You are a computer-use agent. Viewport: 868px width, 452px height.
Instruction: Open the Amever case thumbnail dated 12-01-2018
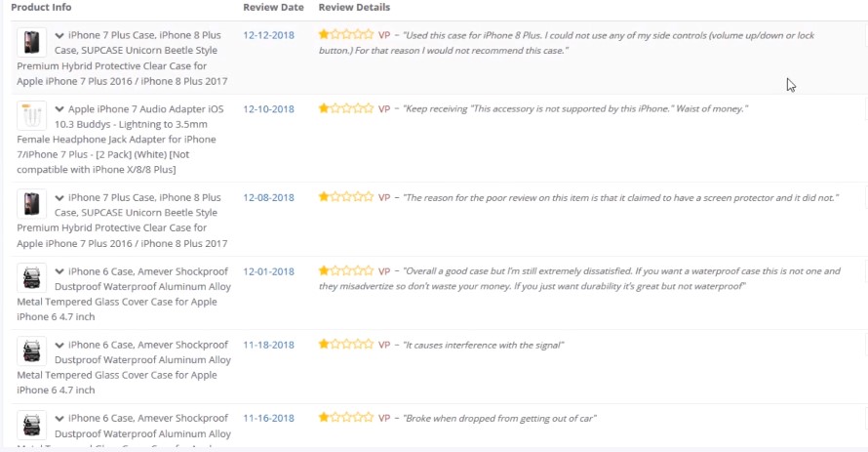coord(31,278)
